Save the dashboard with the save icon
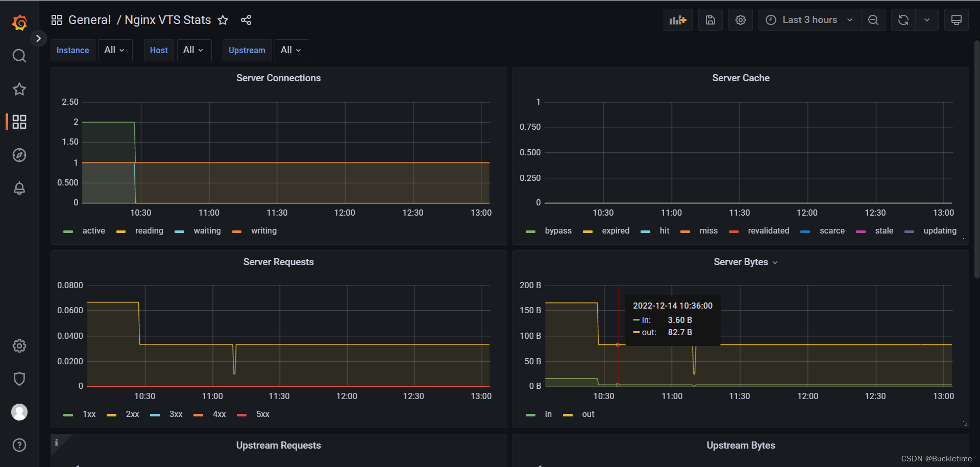This screenshot has width=980, height=467. [x=710, y=20]
